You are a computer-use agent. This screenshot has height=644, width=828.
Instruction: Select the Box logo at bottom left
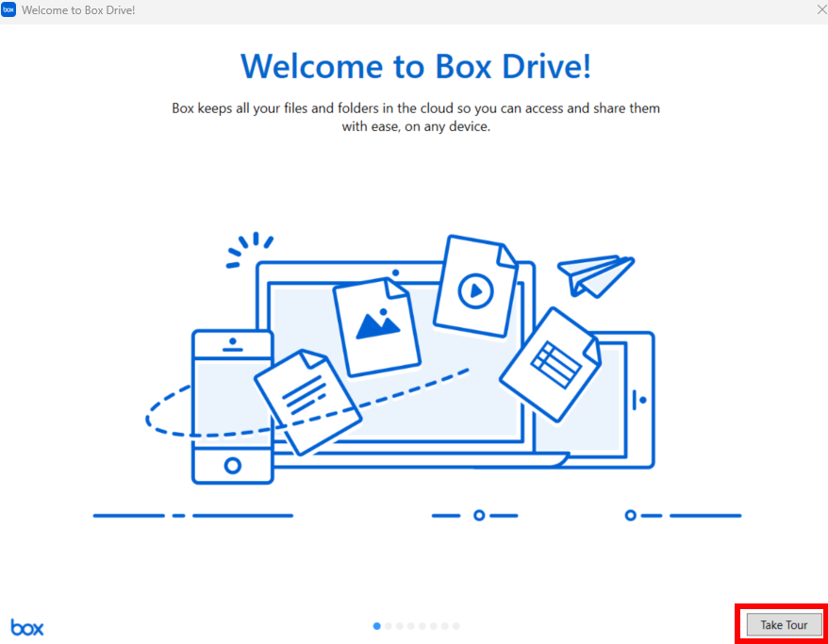[x=26, y=627]
